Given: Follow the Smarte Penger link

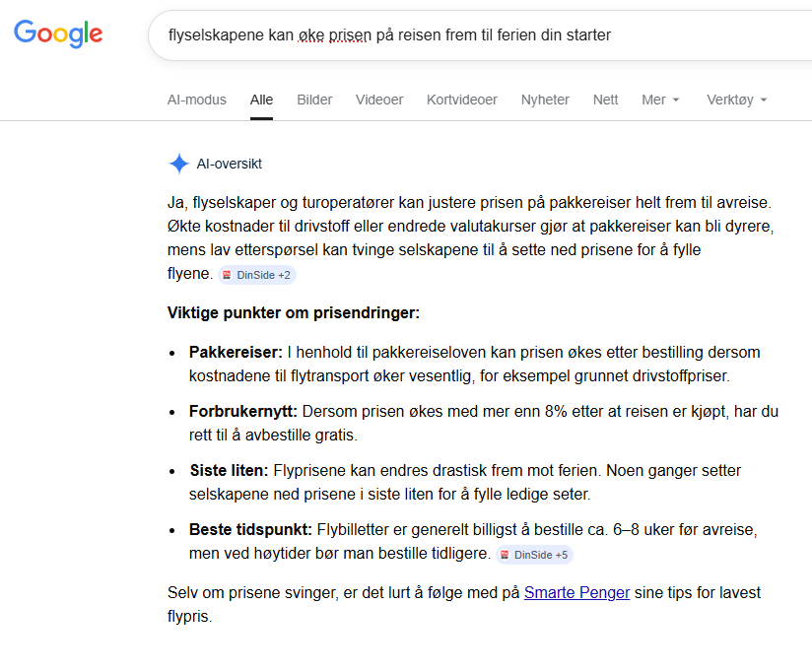Looking at the screenshot, I should (576, 593).
